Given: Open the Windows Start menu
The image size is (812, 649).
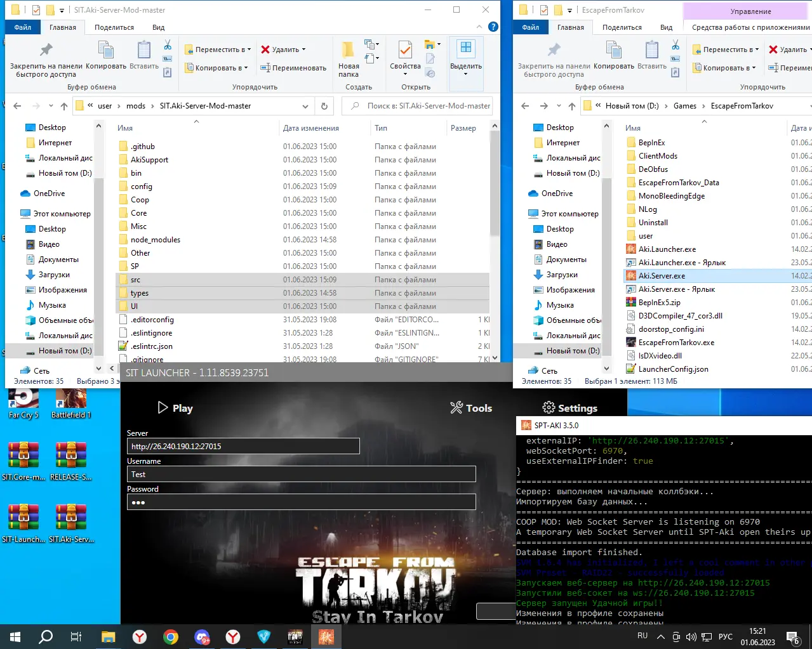Looking at the screenshot, I should pos(15,636).
